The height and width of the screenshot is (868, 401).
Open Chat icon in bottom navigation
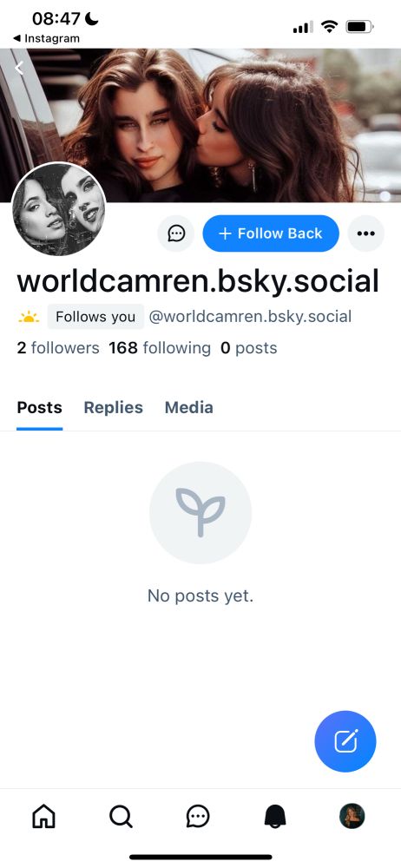(198, 816)
